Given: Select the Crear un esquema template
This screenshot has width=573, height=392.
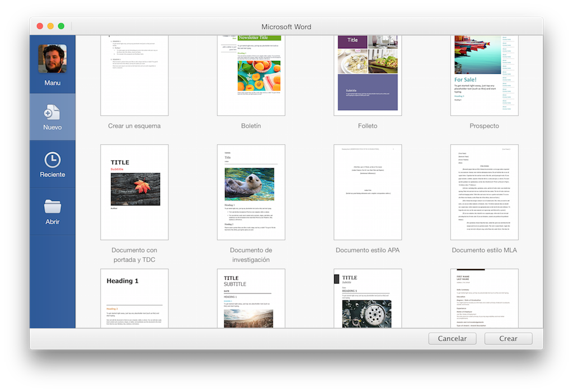Looking at the screenshot, I should (134, 74).
